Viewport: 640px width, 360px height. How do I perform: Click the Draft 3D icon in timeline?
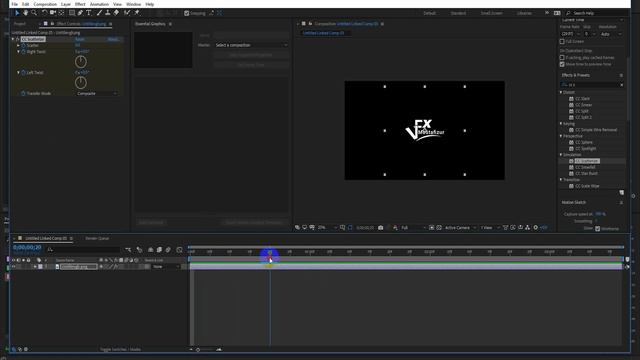coord(140,250)
